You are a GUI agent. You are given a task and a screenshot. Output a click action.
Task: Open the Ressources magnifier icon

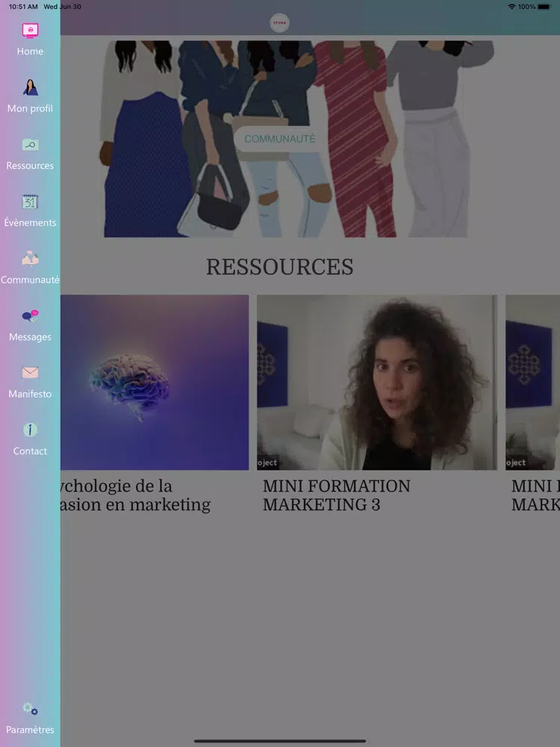point(30,145)
